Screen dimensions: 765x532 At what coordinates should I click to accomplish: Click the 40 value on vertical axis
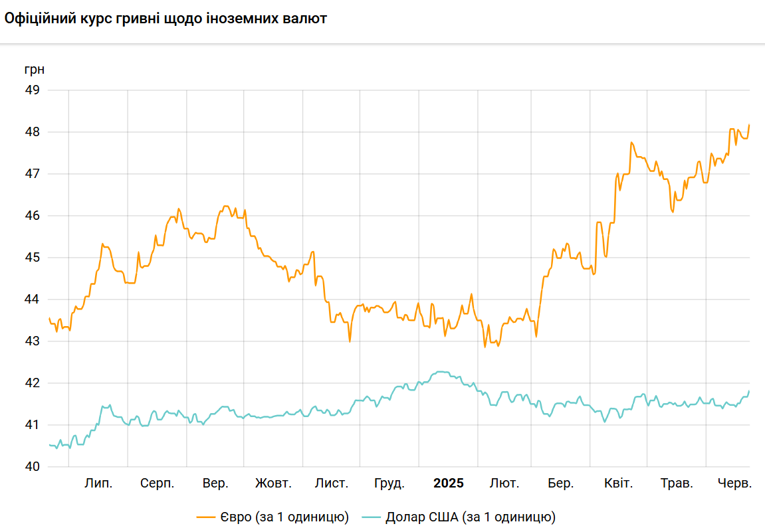(33, 467)
